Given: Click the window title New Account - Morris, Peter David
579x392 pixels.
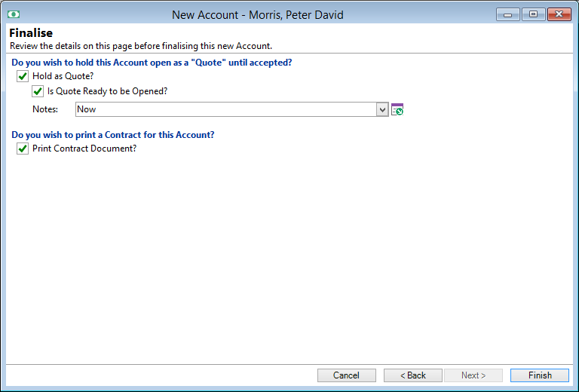Looking at the screenshot, I should (x=258, y=15).
